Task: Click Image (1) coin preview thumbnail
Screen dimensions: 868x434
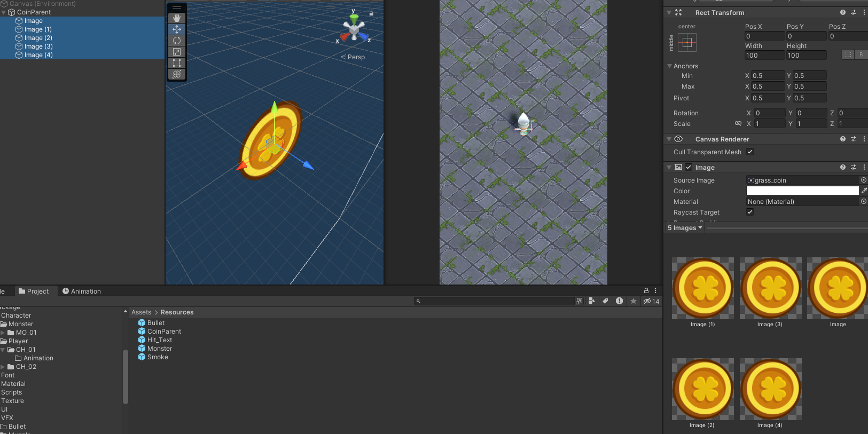Action: (703, 288)
